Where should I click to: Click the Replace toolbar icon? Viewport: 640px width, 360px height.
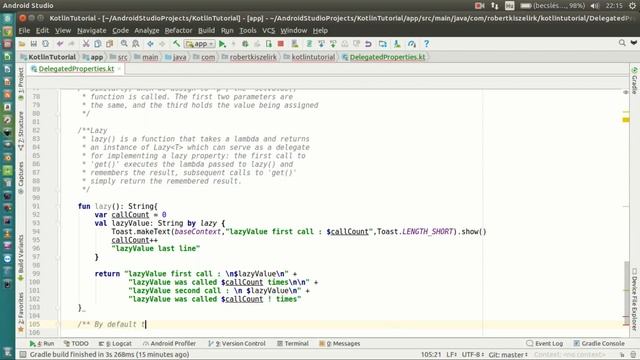136,44
